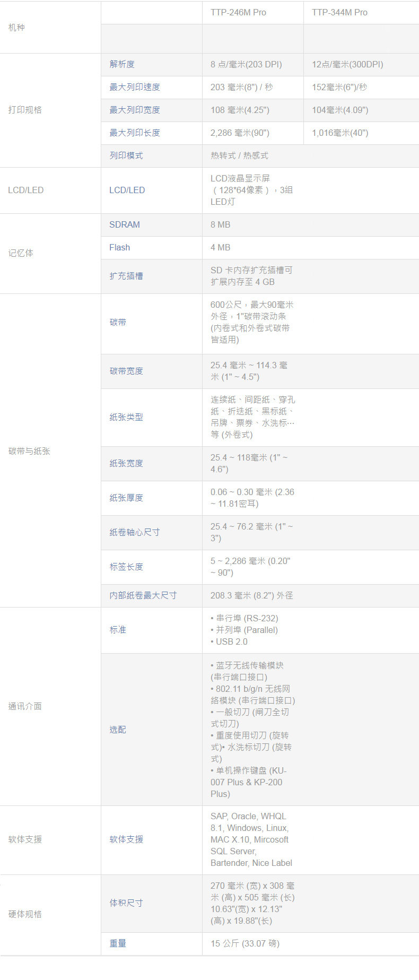This screenshot has height=980, width=419.
Task: Click the SAP, Oracle, WHQL software list
Action: click(251, 839)
